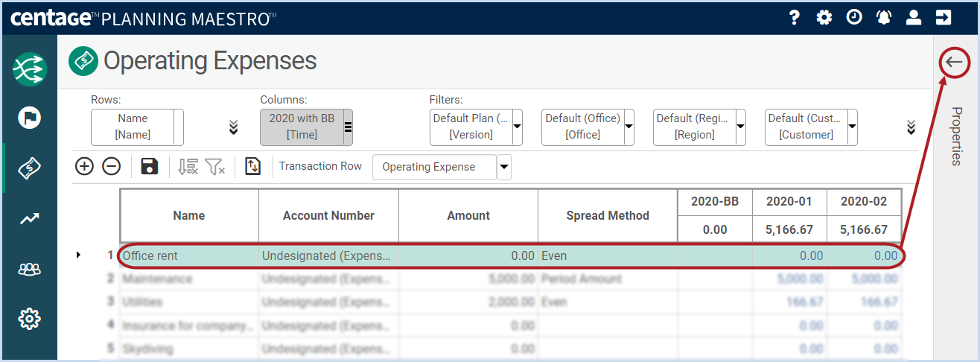Select the money tag sidebar icon

29,168
